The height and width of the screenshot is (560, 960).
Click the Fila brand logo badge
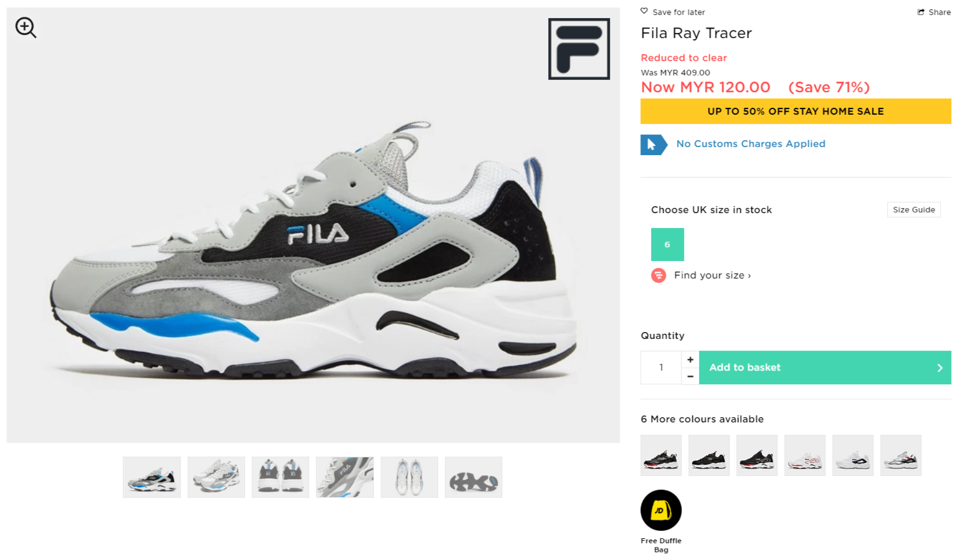(579, 49)
